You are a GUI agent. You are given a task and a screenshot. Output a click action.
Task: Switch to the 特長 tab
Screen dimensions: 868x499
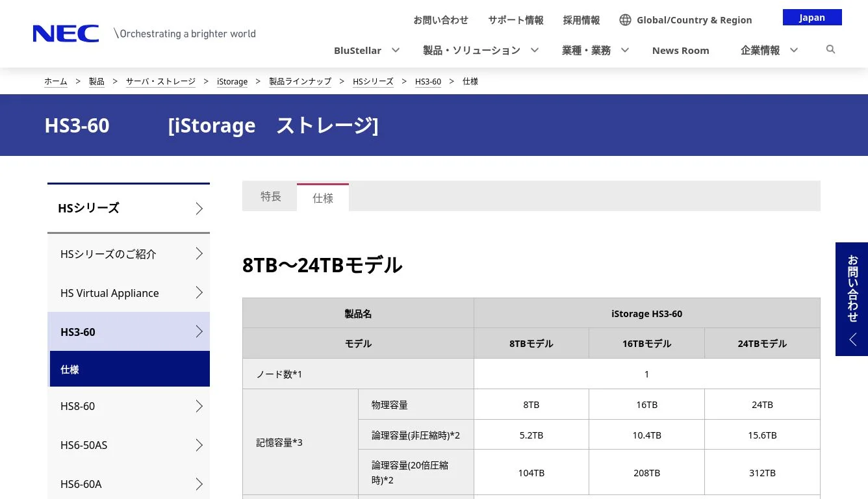[270, 196]
